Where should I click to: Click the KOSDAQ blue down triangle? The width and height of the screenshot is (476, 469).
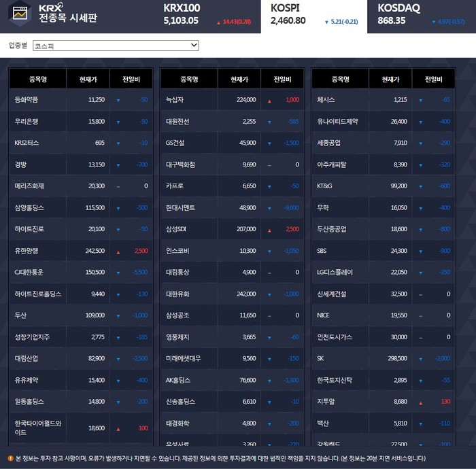tap(434, 22)
